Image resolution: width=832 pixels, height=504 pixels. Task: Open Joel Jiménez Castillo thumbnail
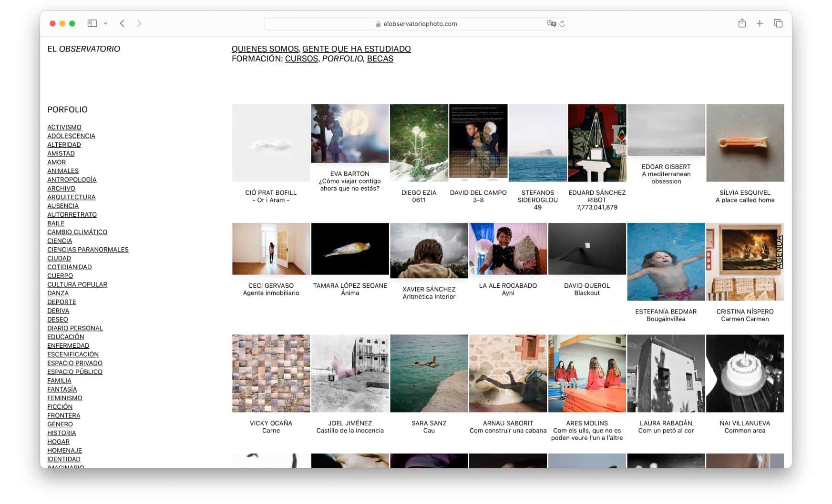pos(350,373)
